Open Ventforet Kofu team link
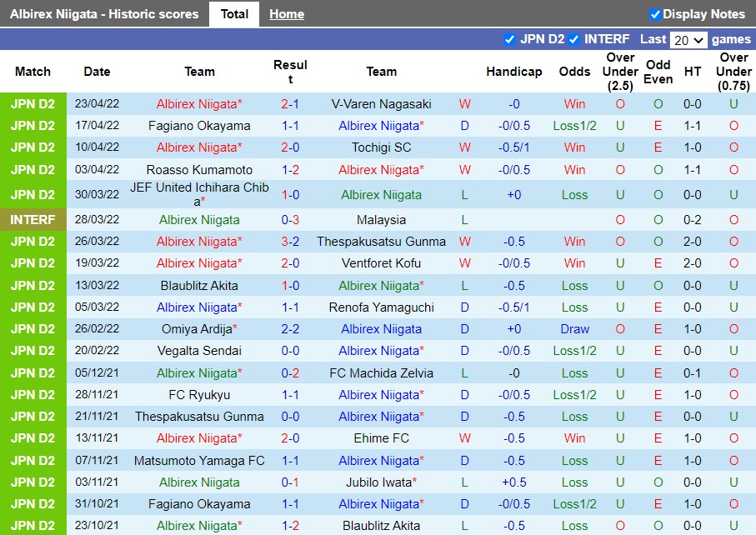Viewport: 756px width, 535px height. click(x=382, y=263)
